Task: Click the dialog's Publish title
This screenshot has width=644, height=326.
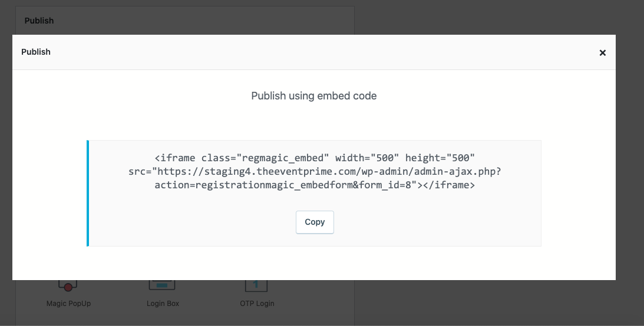Action: tap(36, 52)
